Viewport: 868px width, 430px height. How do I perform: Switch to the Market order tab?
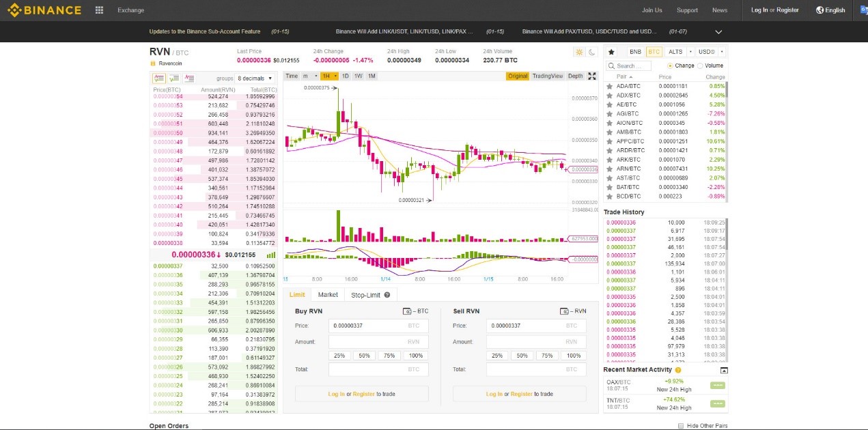click(328, 295)
